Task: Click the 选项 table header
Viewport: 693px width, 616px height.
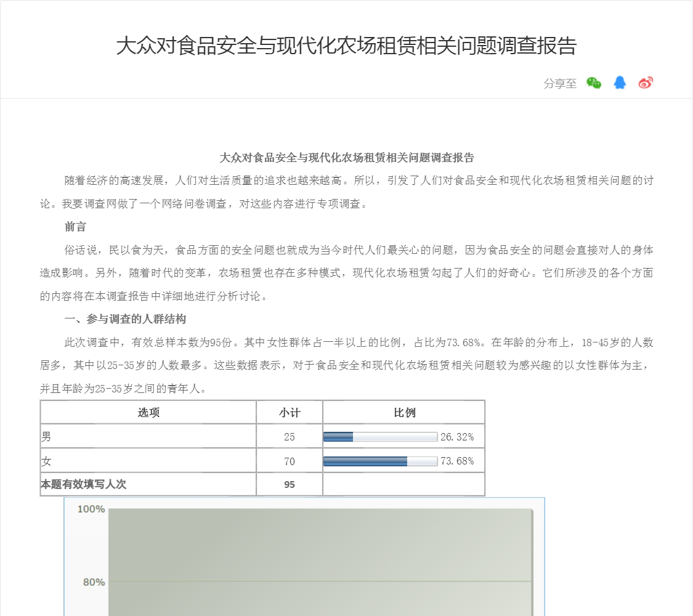Action: (148, 413)
